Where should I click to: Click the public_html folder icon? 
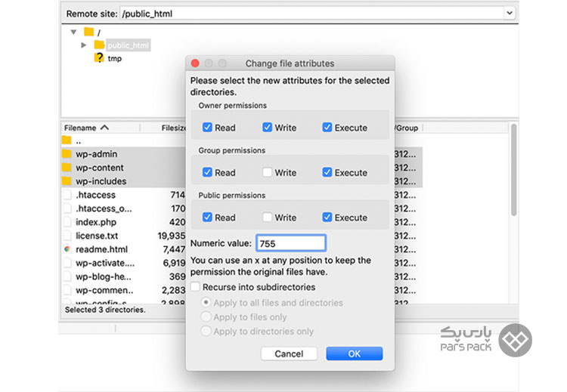click(99, 45)
